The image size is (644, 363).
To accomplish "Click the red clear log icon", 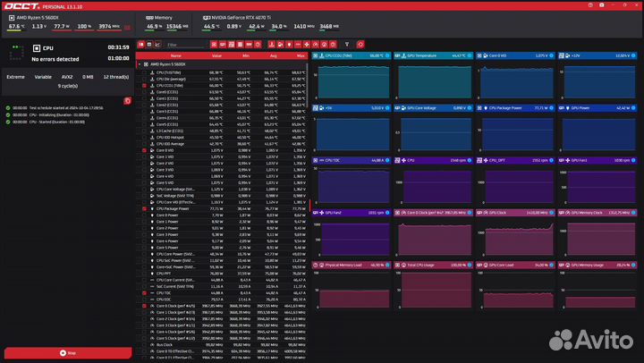I will tap(127, 100).
